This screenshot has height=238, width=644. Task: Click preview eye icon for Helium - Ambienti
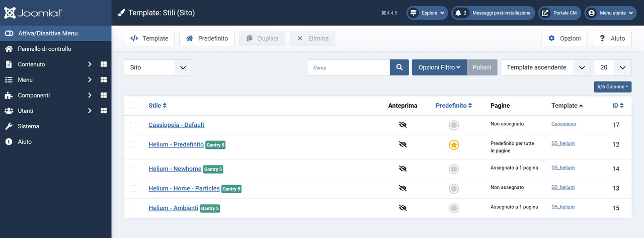403,208
